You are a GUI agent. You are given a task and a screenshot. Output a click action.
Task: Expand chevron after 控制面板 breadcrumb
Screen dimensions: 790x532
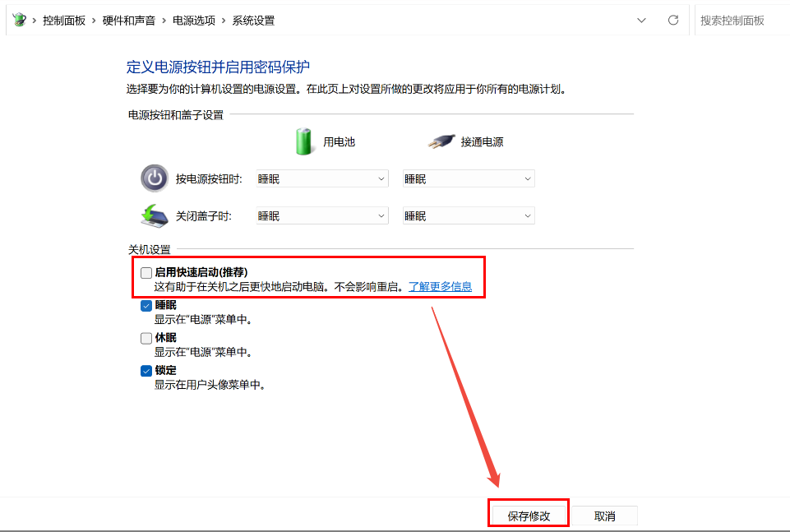94,21
